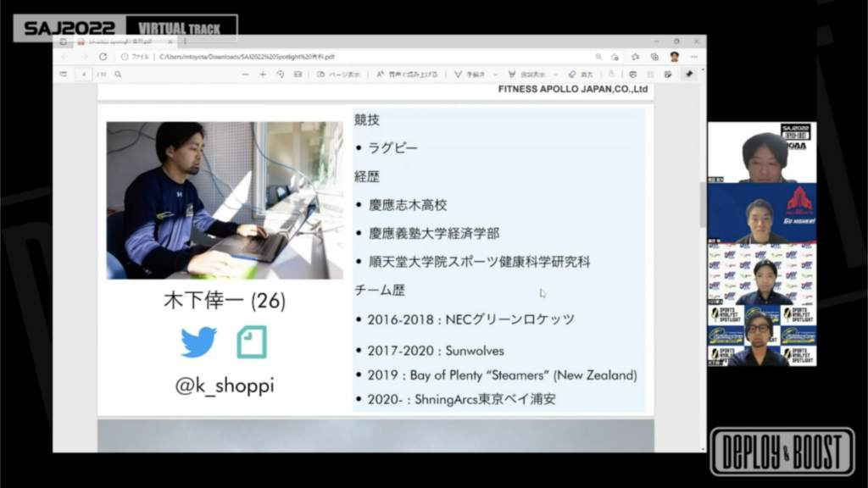Image resolution: width=868 pixels, height=488 pixels.
Task: Open a new browser tab
Action: (x=186, y=42)
